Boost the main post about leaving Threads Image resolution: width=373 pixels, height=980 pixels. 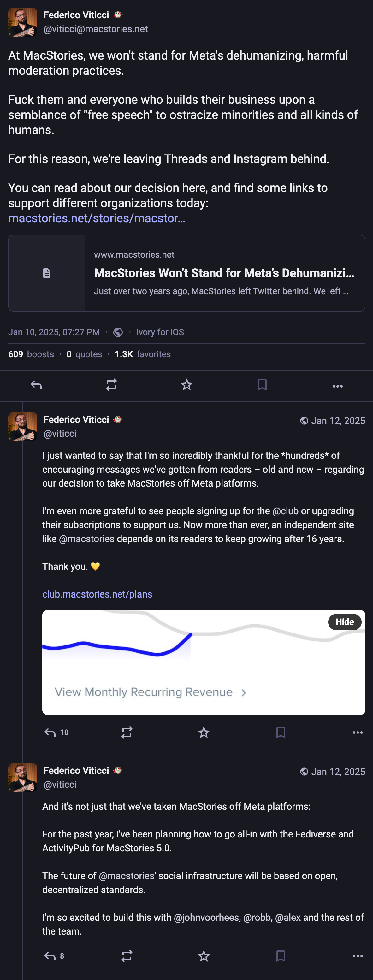[111, 385]
